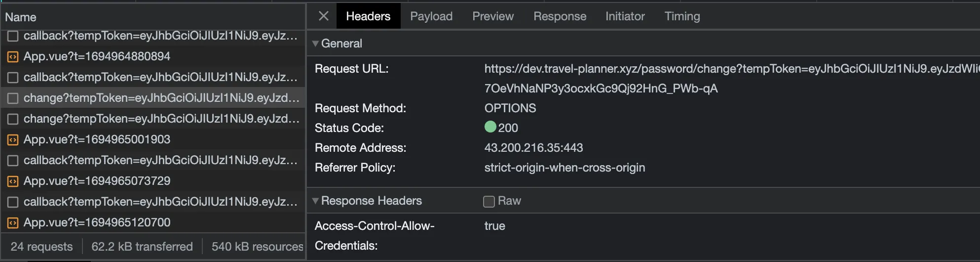Image resolution: width=980 pixels, height=262 pixels.
Task: Switch to the Response tab
Action: pyautogui.click(x=560, y=16)
